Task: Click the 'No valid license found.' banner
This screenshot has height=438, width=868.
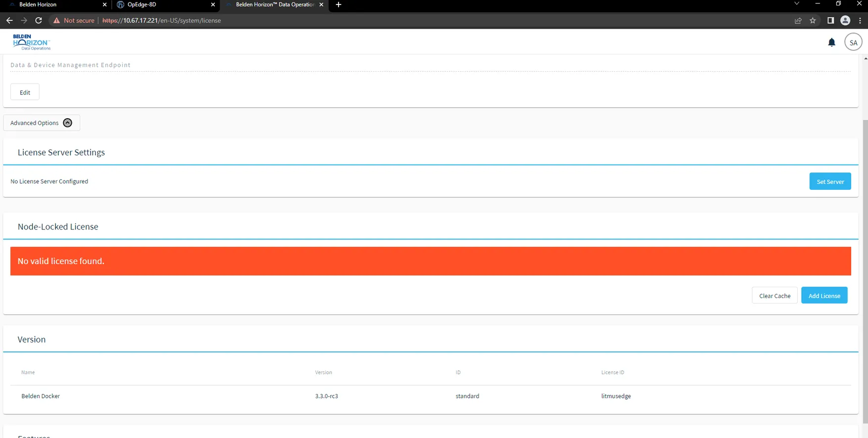Action: (431, 261)
